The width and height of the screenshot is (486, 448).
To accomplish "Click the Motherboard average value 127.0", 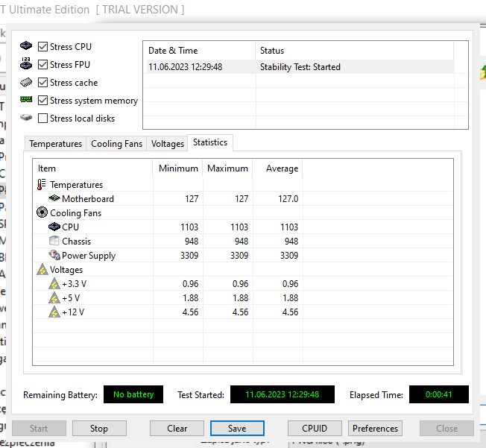I will tap(288, 199).
